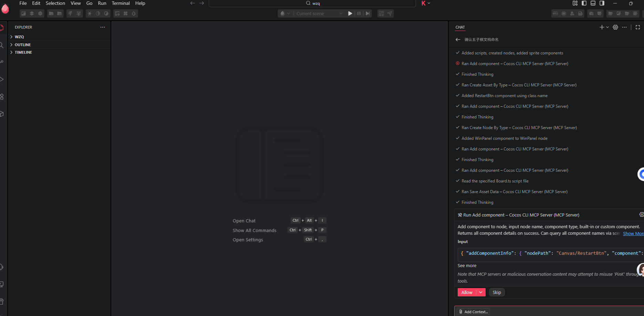Click See more under Input

click(467, 265)
